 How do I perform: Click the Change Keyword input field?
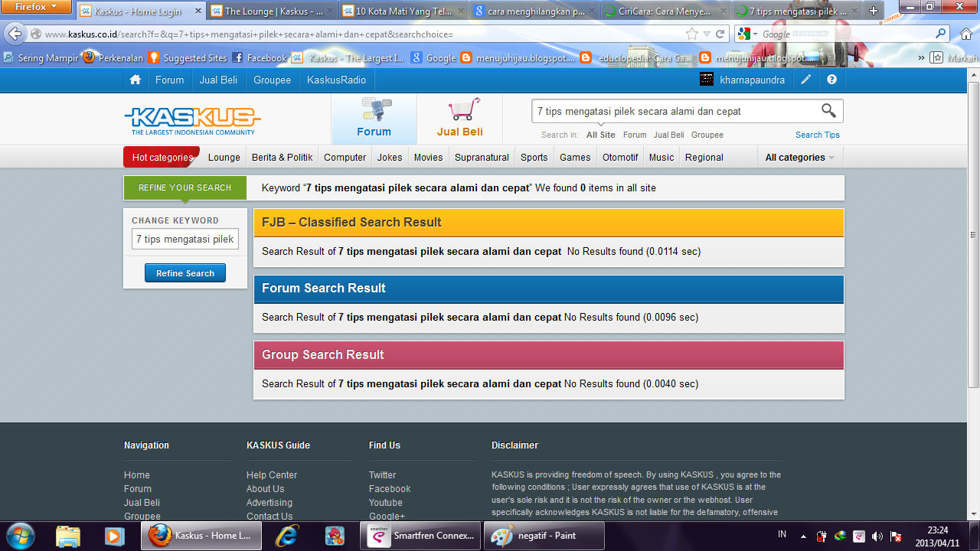tap(185, 240)
